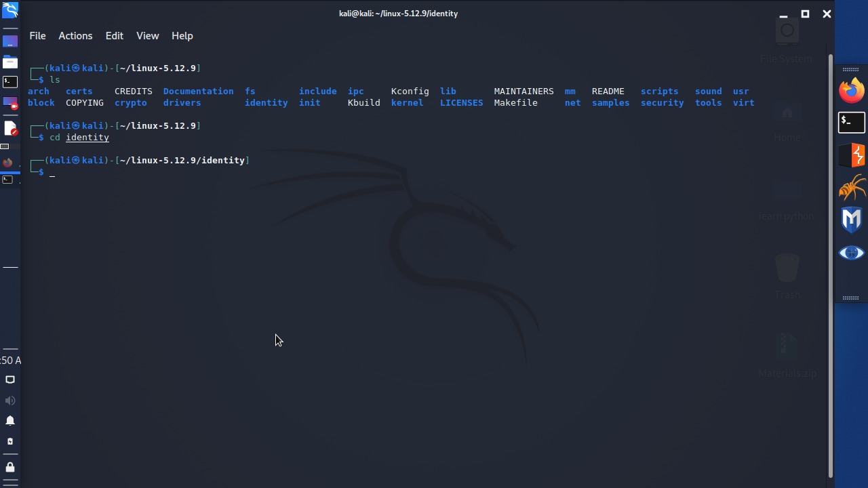Open the blue eye dock icon
Image resolution: width=868 pixels, height=488 pixels.
852,253
